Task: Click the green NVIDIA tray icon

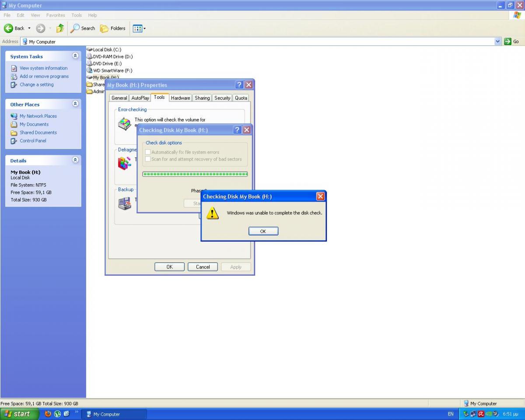Action: tap(488, 414)
